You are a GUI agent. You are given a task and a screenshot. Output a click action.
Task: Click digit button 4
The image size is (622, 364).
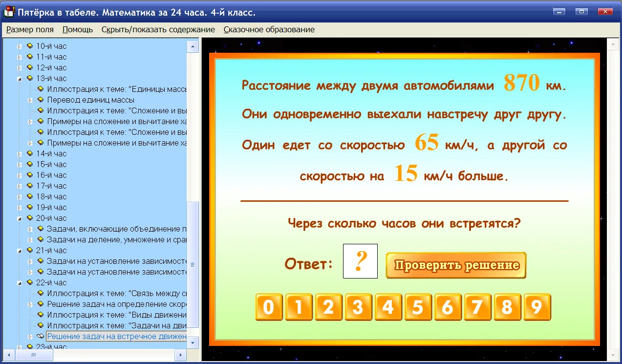pos(388,307)
